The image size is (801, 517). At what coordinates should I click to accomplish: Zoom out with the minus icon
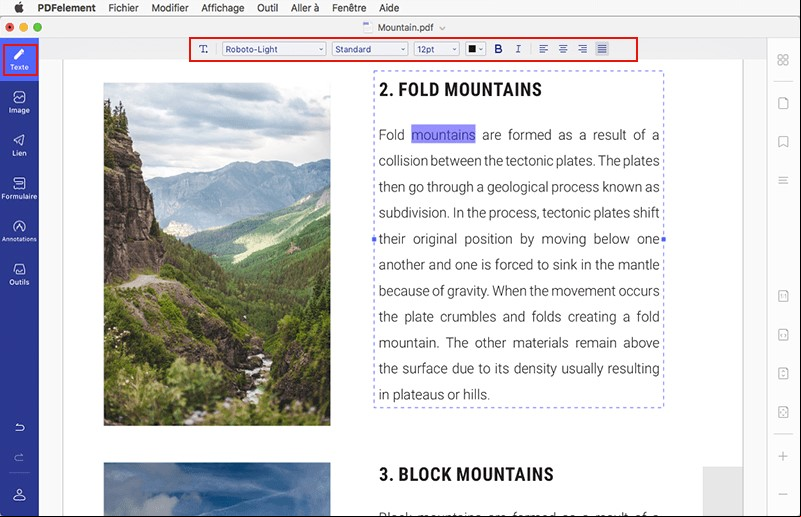(x=783, y=494)
